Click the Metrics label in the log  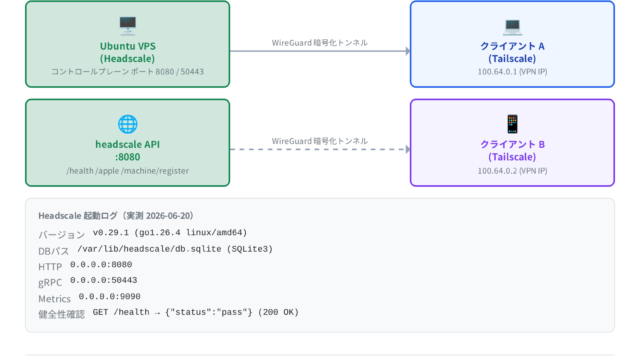coord(54,299)
